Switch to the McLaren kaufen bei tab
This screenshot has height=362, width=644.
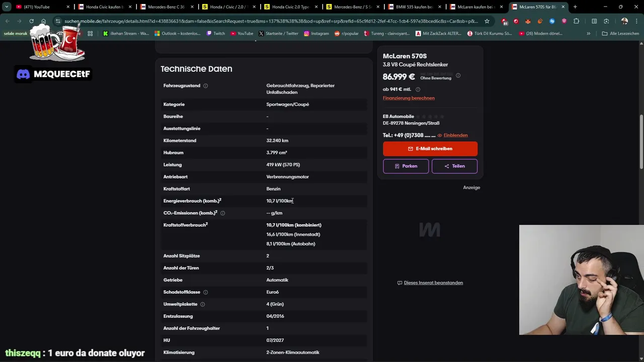coord(476,7)
